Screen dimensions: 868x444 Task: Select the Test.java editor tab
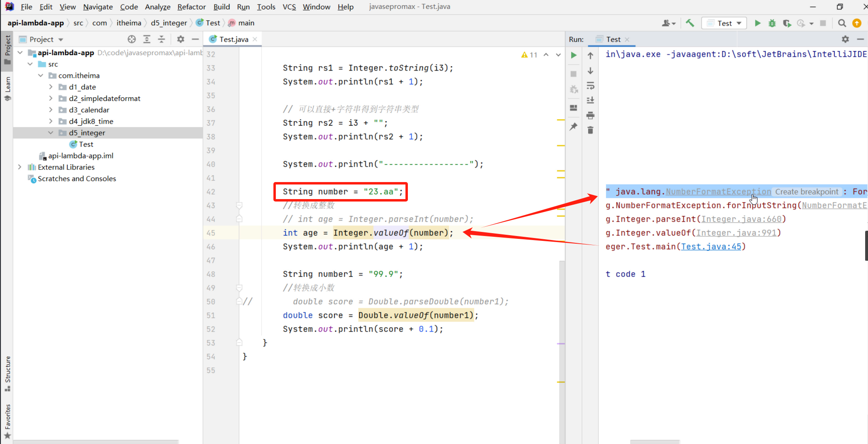[233, 39]
